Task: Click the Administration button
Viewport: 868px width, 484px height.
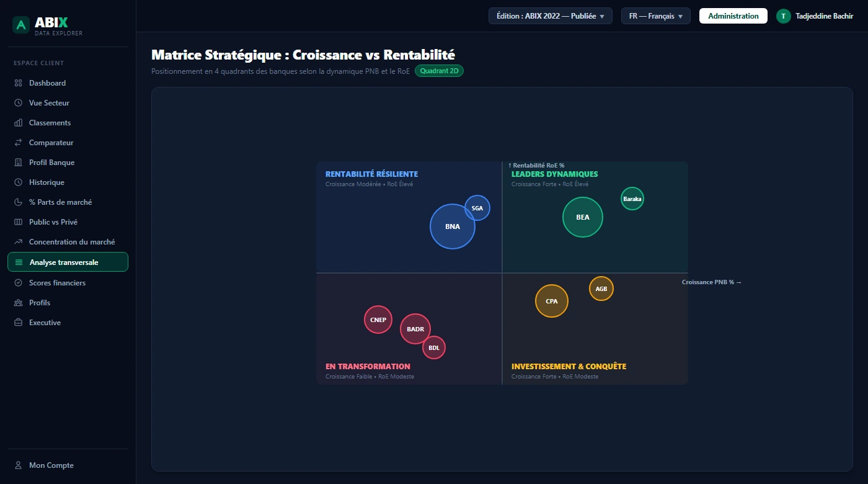Action: [x=733, y=16]
